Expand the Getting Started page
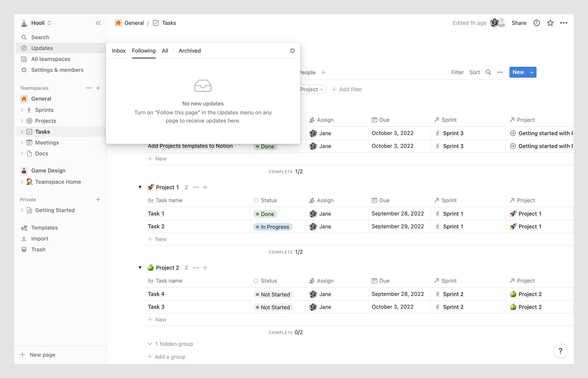 pos(22,210)
